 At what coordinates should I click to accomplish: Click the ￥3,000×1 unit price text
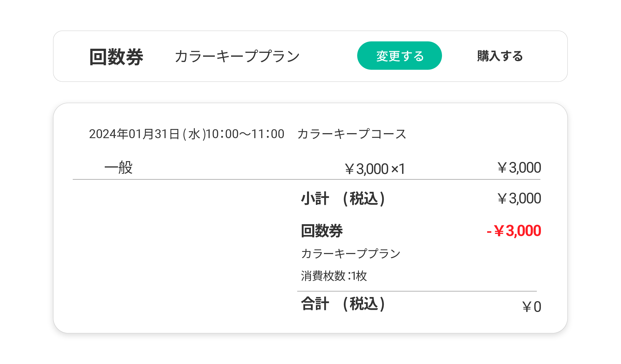[x=375, y=169]
